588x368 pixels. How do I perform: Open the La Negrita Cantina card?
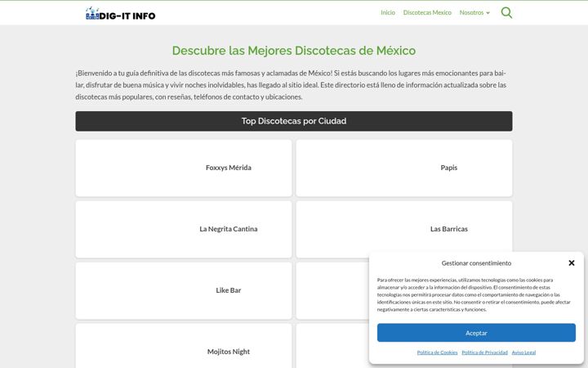tap(184, 229)
